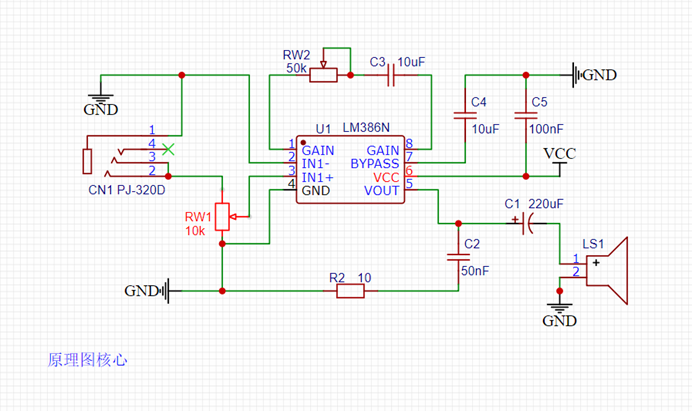The image size is (692, 411).
Task: Select the 100nF value label
Action: click(x=546, y=129)
